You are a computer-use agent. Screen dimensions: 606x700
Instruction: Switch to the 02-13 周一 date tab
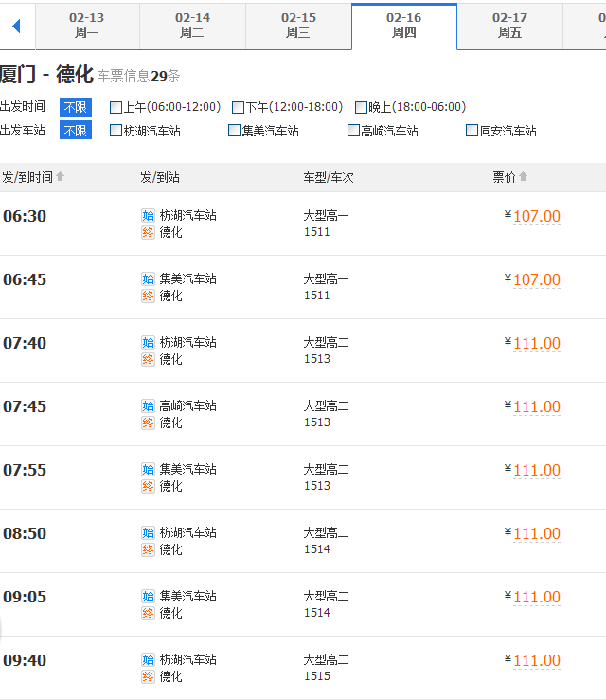(87, 26)
